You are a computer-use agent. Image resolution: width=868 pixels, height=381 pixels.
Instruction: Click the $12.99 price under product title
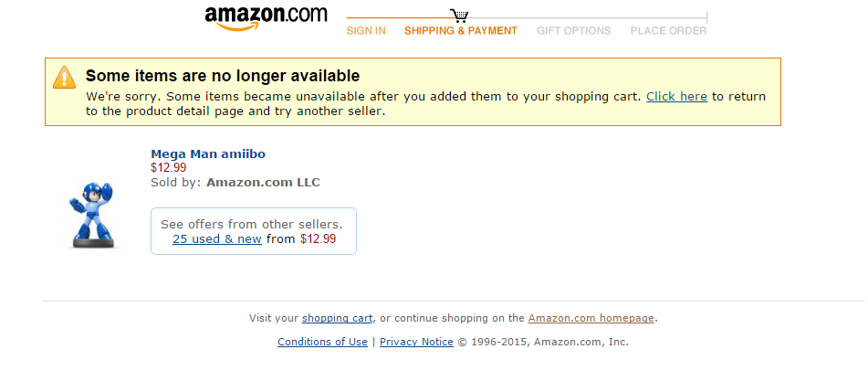coord(168,167)
